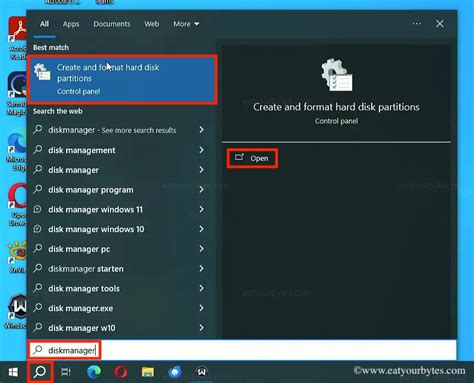Click magnifier icon inside the search box
Image resolution: width=474 pixels, height=383 pixels.
tap(38, 350)
